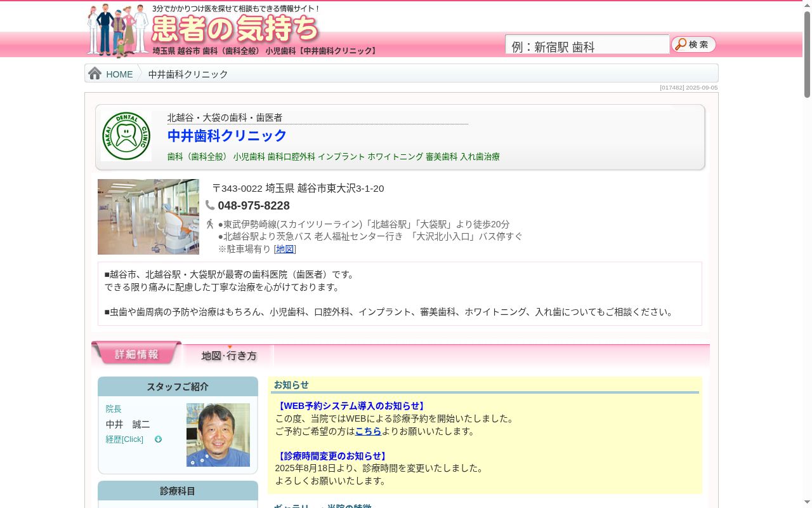Click the お知らせ section heading
Viewport: 812px width, 508px height.
(x=291, y=385)
